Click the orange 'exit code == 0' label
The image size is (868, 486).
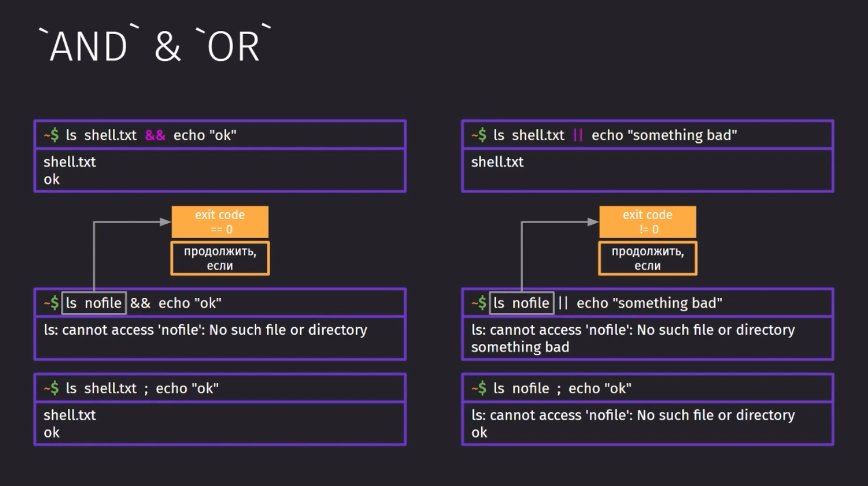point(220,222)
